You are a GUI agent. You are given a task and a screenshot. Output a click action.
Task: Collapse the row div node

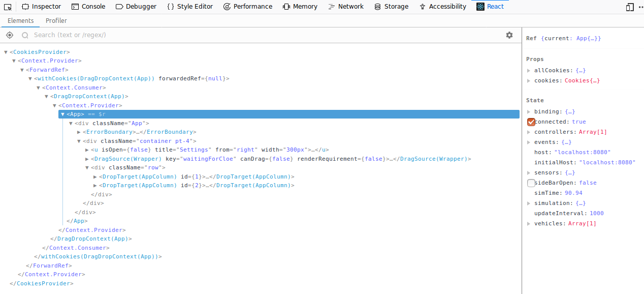click(x=87, y=168)
